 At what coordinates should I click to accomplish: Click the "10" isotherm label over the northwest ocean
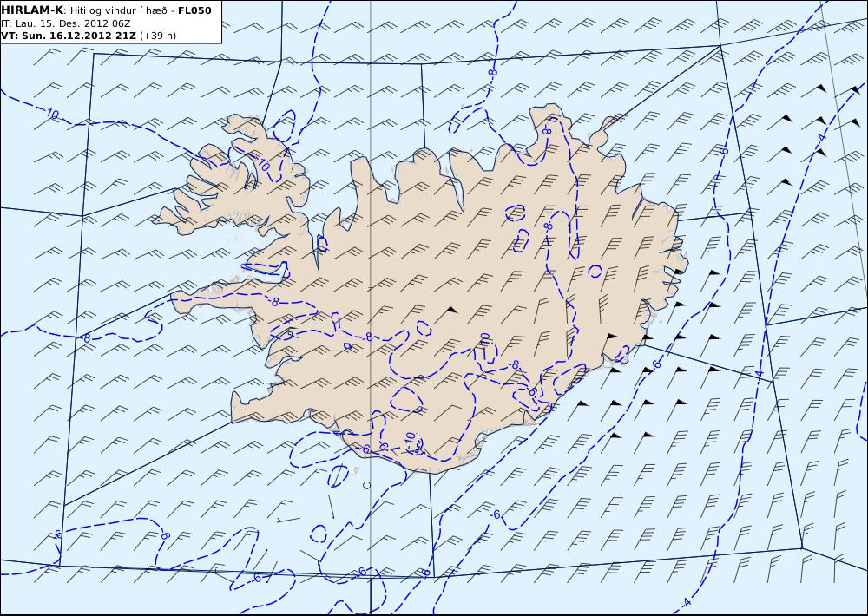coord(53,115)
